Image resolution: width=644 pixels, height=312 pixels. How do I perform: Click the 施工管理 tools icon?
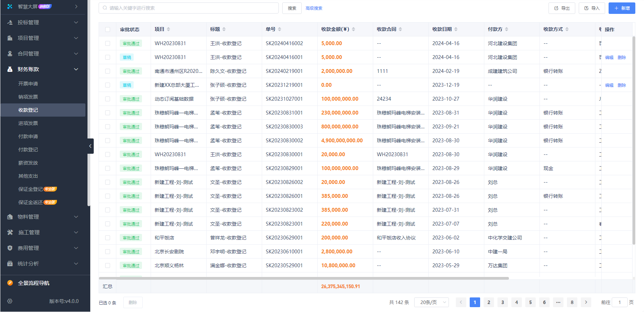10,233
